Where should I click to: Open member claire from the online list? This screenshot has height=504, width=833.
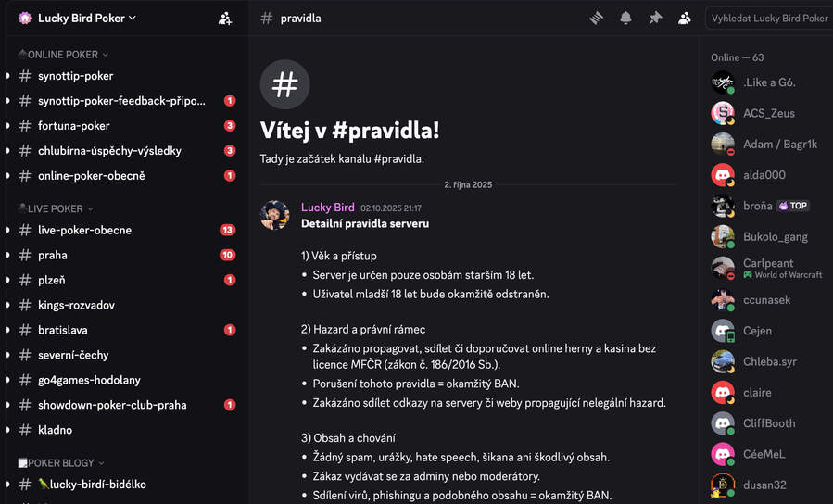(x=757, y=392)
